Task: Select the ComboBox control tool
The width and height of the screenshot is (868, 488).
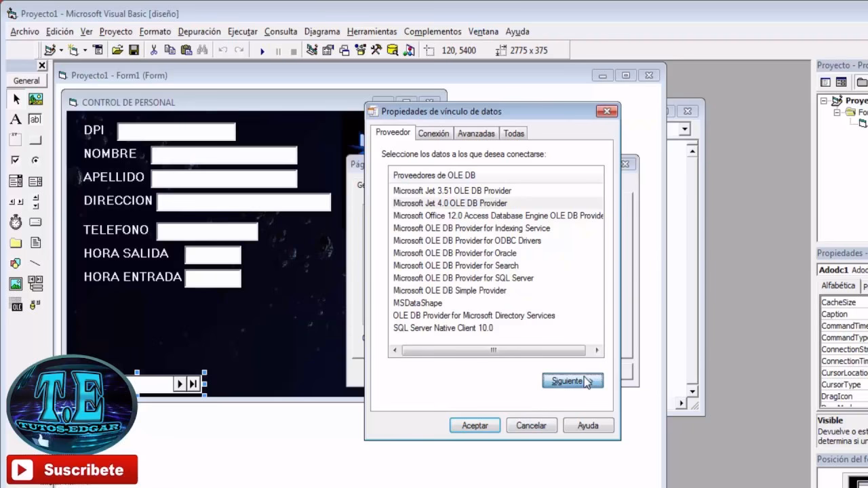Action: pos(16,181)
